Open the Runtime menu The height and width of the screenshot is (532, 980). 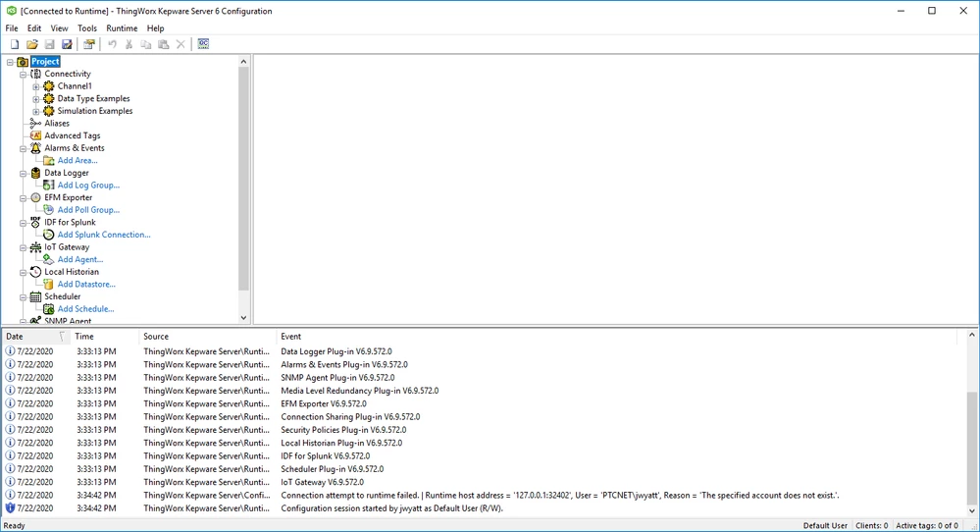pyautogui.click(x=122, y=28)
